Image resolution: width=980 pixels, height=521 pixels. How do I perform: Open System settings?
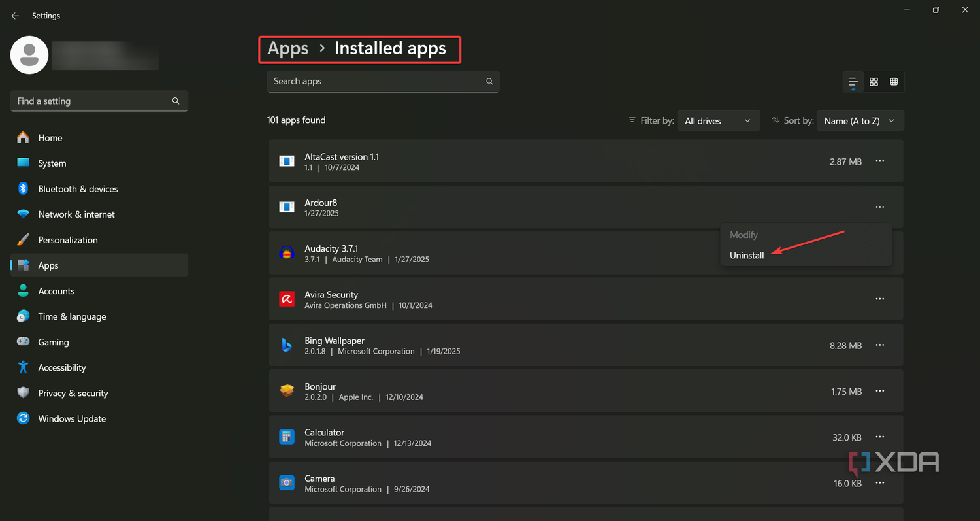(99, 163)
